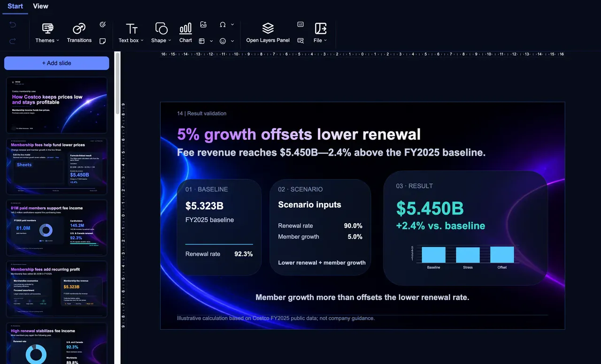601x364 pixels.
Task: Expand the table dropdown arrow
Action: coord(211,41)
